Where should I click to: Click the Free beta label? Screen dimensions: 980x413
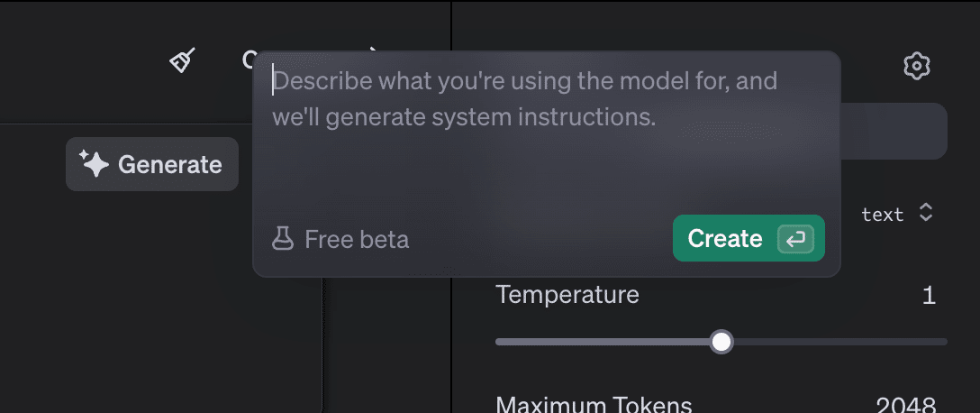[357, 239]
